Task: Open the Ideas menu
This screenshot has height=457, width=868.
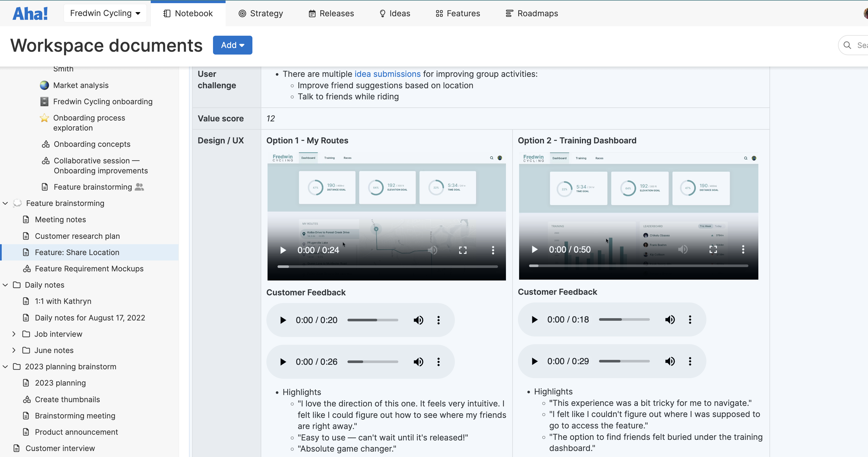Action: [395, 13]
